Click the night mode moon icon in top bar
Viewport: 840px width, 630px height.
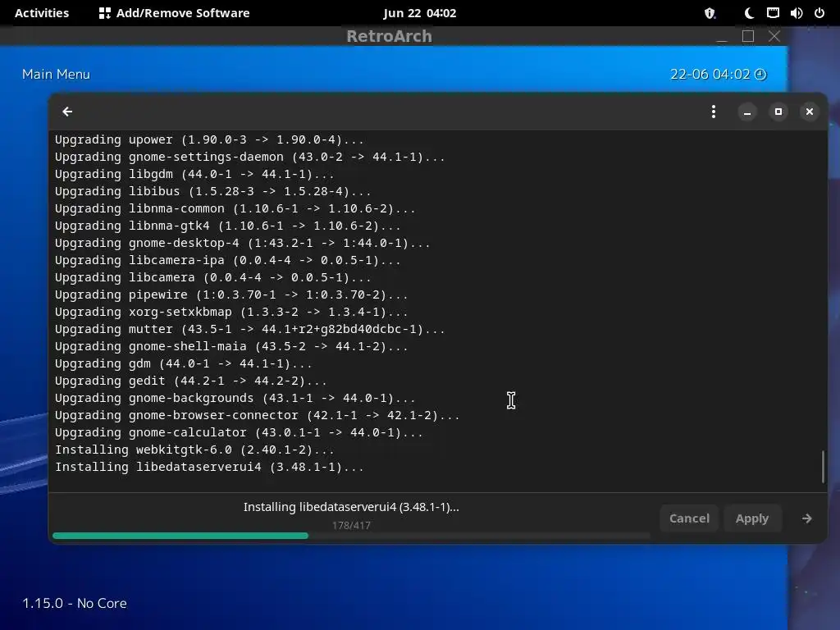[749, 13]
